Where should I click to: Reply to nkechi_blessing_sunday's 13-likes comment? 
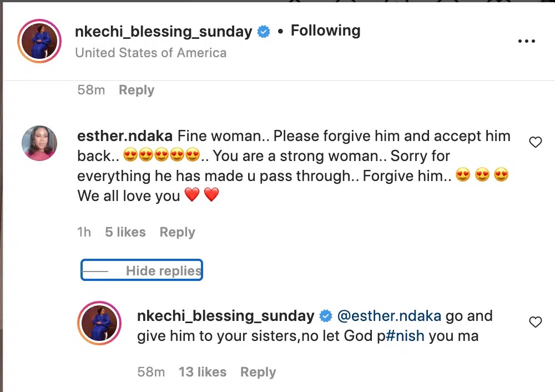tap(258, 372)
